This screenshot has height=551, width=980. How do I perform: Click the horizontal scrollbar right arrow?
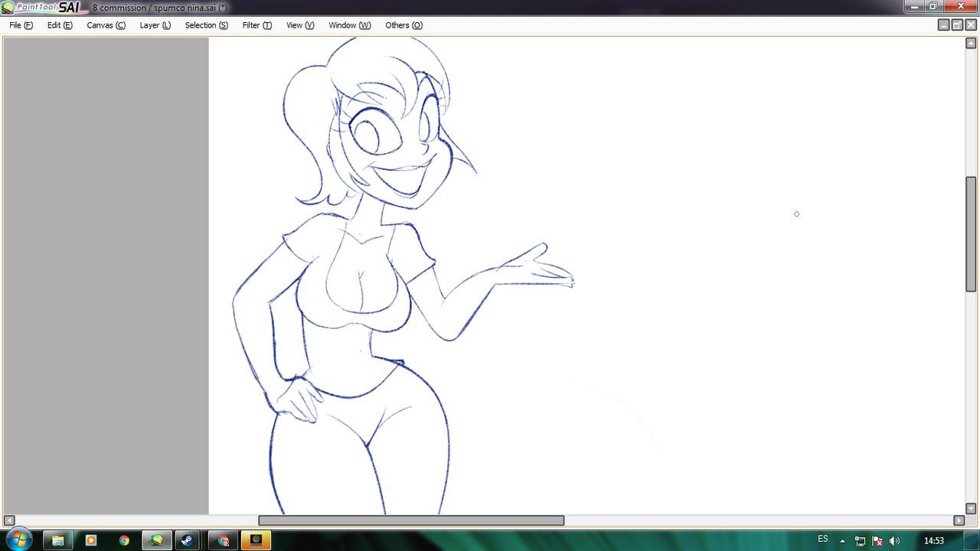[959, 520]
